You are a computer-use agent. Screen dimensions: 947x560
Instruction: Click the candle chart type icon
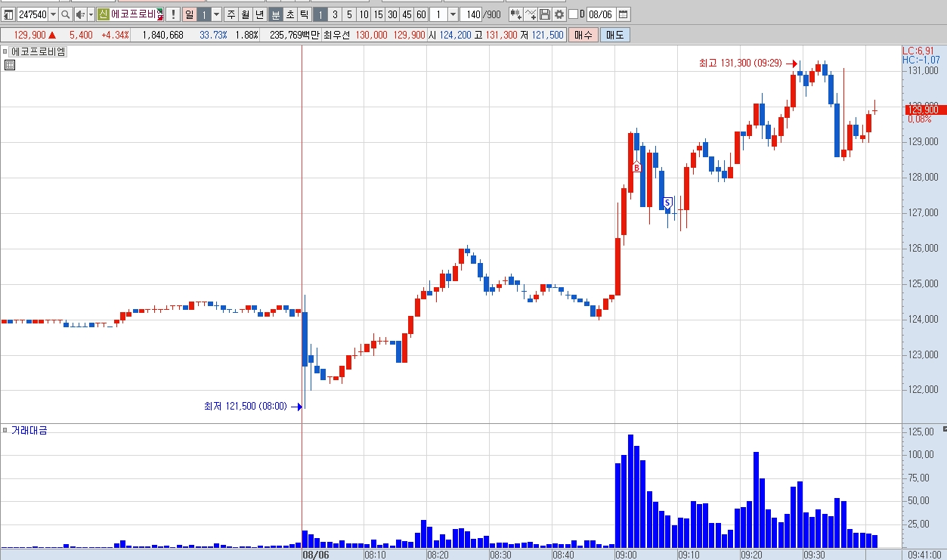point(515,14)
